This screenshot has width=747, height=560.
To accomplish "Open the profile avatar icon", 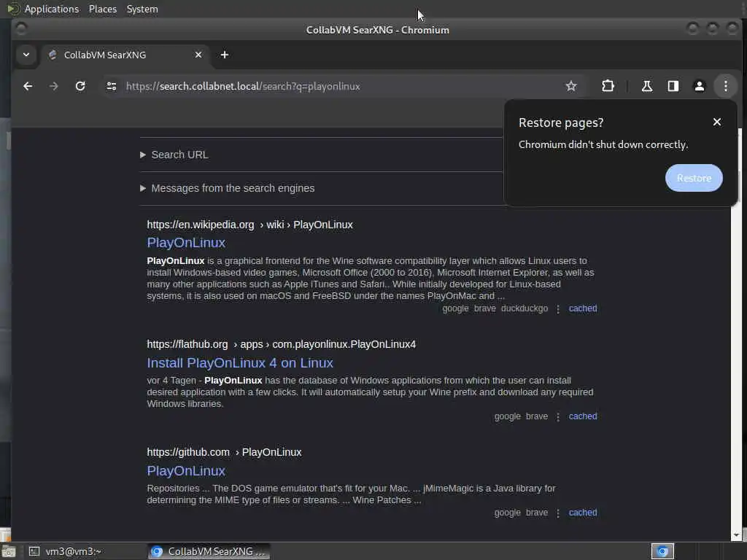I will pyautogui.click(x=699, y=86).
